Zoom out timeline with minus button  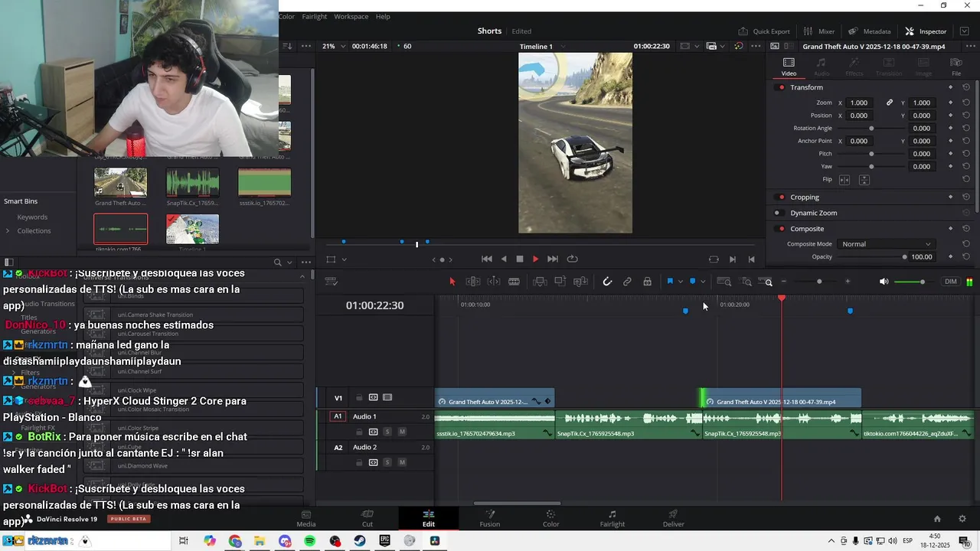[783, 282]
